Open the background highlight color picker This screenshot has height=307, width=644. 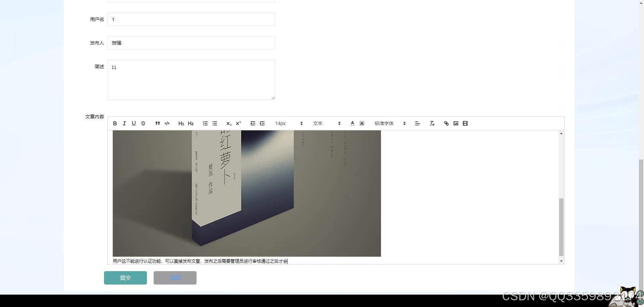coord(362,123)
